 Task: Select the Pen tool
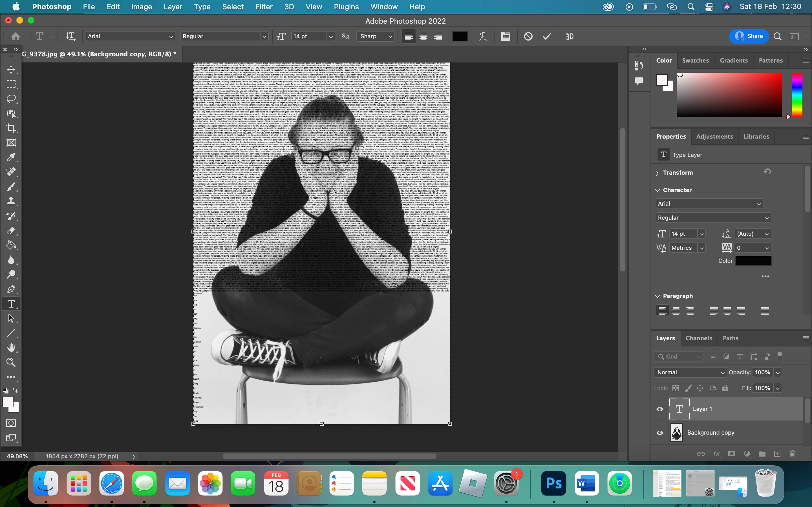click(x=11, y=289)
